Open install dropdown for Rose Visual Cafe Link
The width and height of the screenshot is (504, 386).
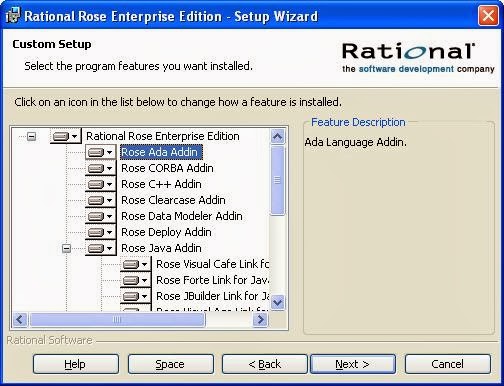point(135,264)
